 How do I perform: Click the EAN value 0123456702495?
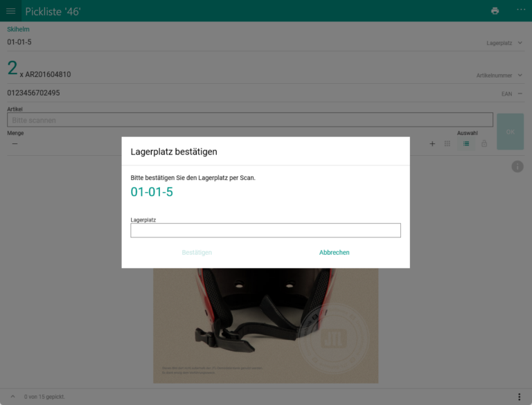click(x=33, y=93)
